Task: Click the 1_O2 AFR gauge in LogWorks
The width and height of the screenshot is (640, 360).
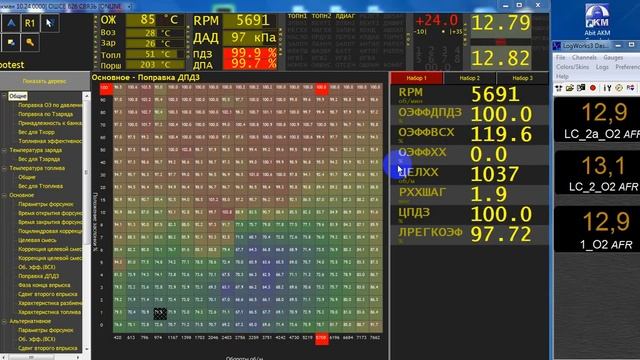Action: [x=597, y=229]
